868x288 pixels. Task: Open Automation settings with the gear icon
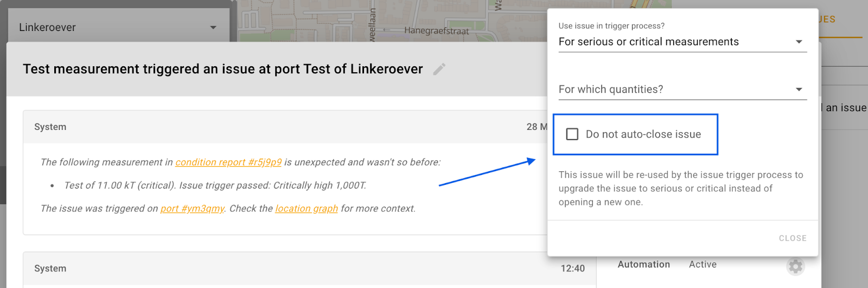point(795,266)
